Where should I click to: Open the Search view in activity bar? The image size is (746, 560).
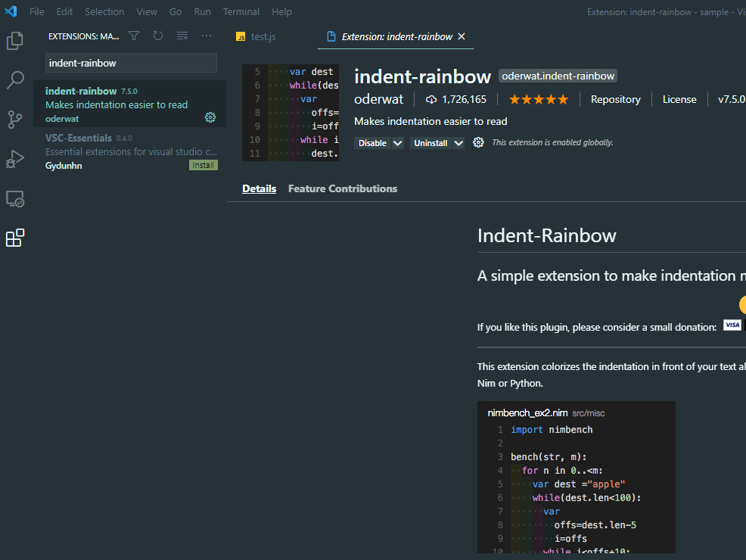[14, 80]
